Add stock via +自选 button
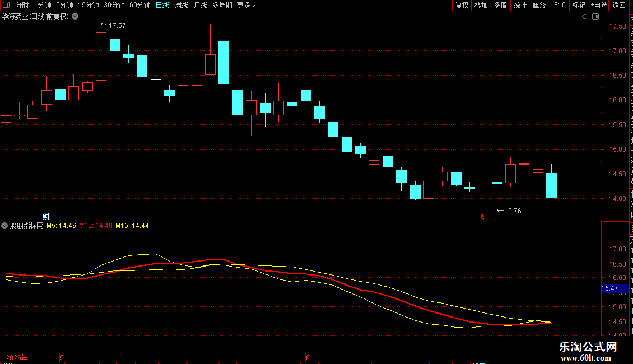The height and width of the screenshot is (364, 633). coord(599,5)
